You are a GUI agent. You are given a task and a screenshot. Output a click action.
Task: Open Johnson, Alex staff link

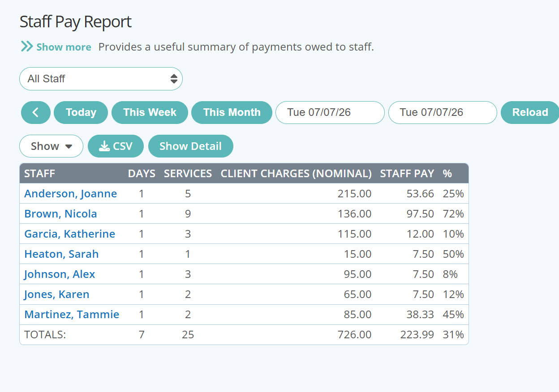[60, 274]
